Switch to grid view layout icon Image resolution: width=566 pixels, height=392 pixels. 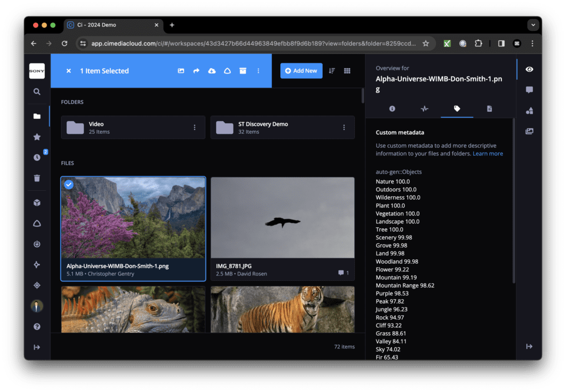click(347, 71)
